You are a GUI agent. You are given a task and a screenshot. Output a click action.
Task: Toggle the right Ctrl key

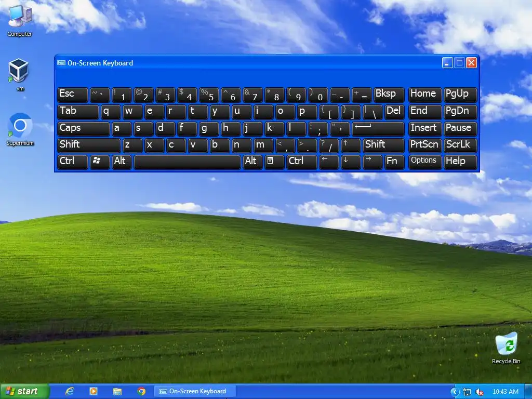302,162
